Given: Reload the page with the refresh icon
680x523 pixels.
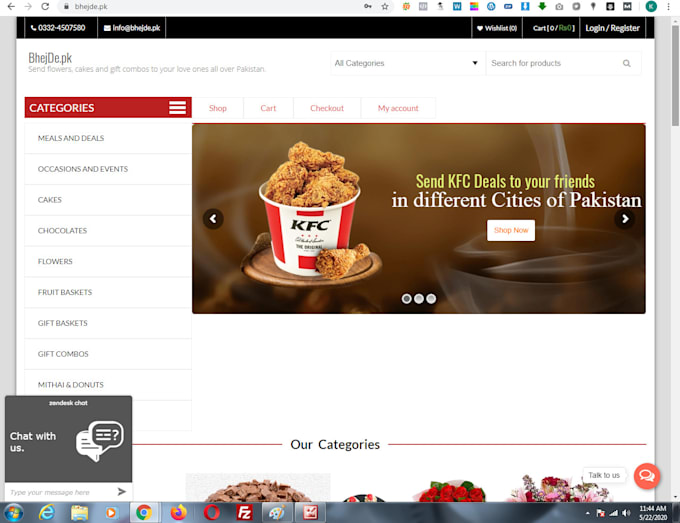Looking at the screenshot, I should tap(45, 7).
